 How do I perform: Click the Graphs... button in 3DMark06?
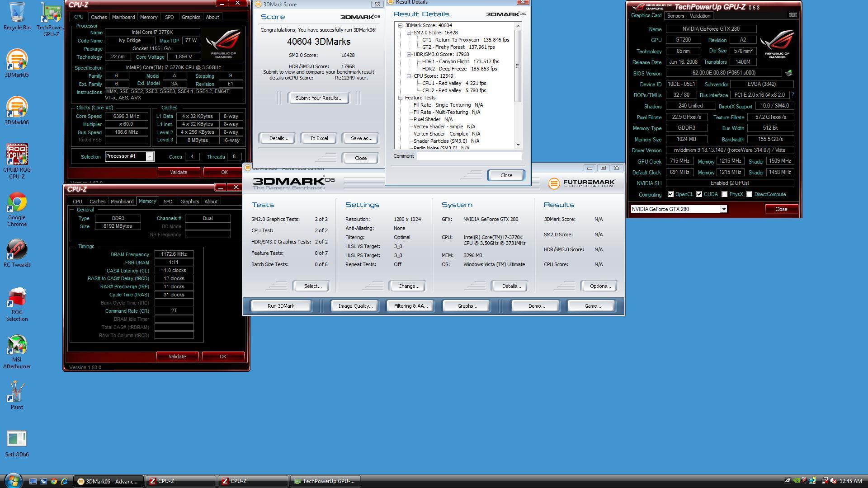click(467, 306)
